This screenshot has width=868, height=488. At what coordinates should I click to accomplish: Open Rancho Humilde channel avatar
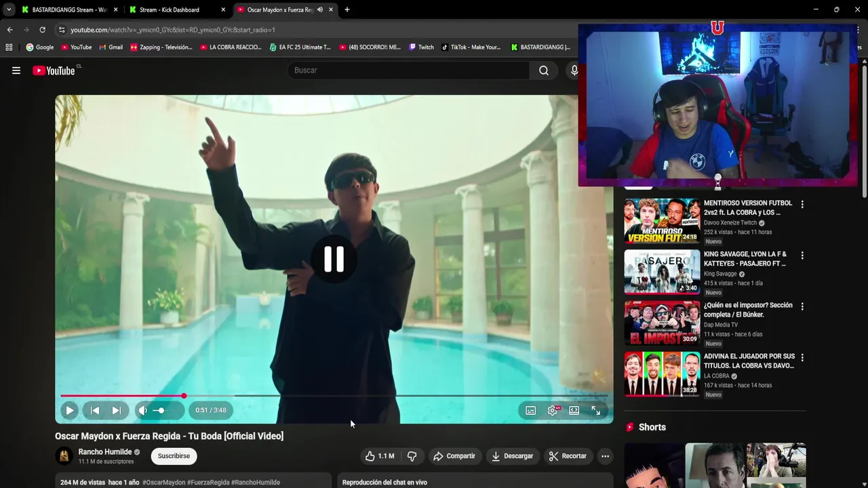(x=64, y=456)
